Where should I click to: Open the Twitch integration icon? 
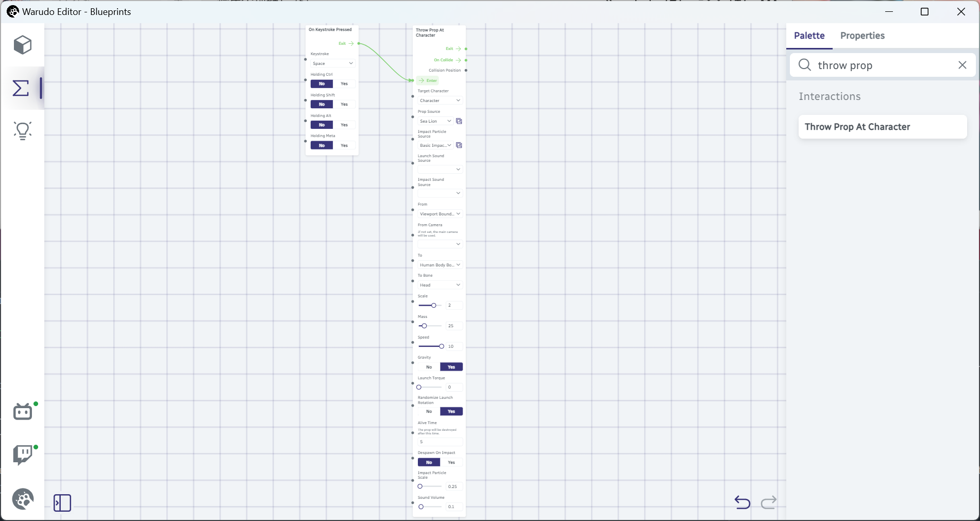[x=23, y=455]
